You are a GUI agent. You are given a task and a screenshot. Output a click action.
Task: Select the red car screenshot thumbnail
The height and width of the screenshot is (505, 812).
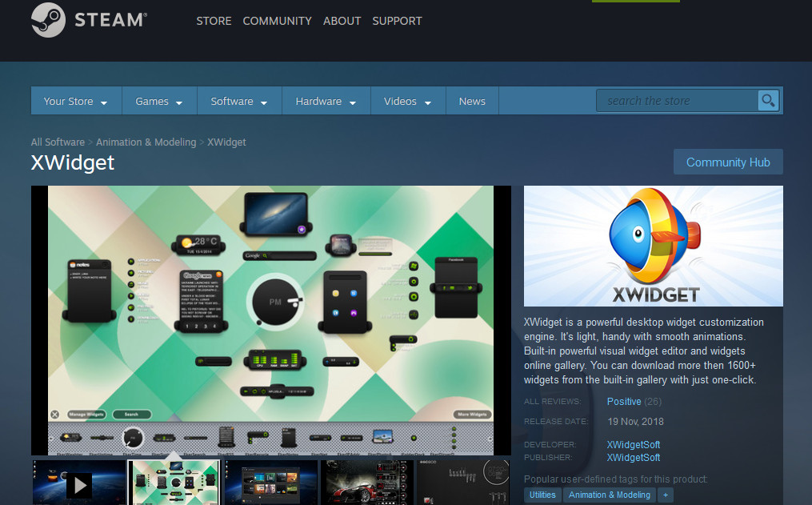(367, 483)
